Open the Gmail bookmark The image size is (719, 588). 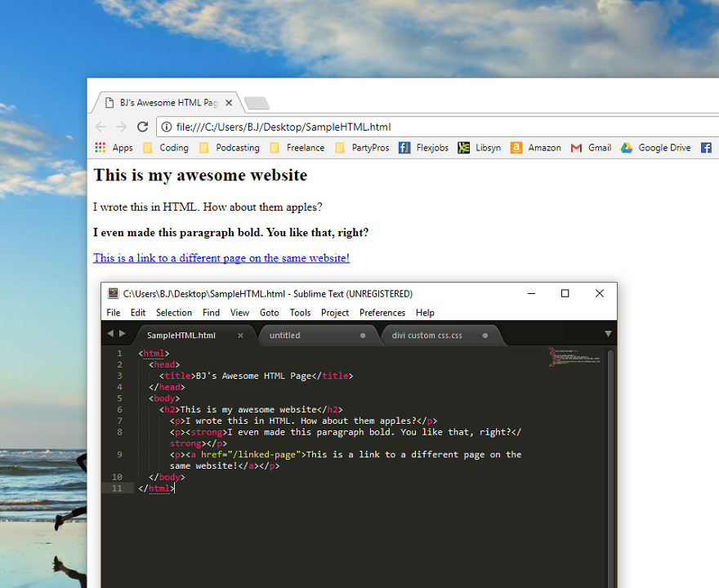pos(591,148)
